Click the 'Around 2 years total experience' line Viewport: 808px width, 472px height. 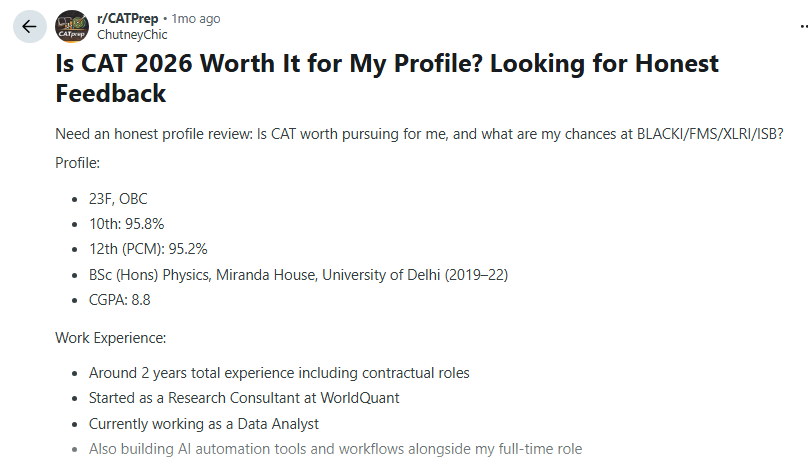(x=279, y=373)
